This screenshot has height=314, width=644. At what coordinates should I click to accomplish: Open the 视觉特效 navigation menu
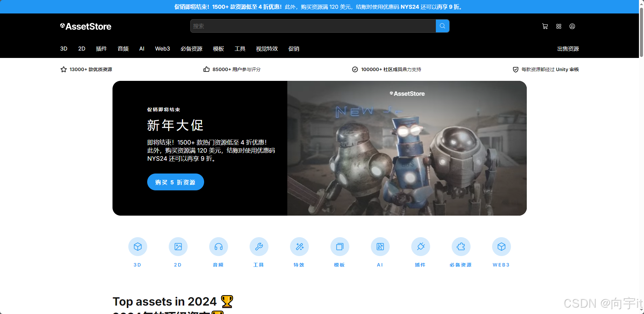[x=267, y=49]
